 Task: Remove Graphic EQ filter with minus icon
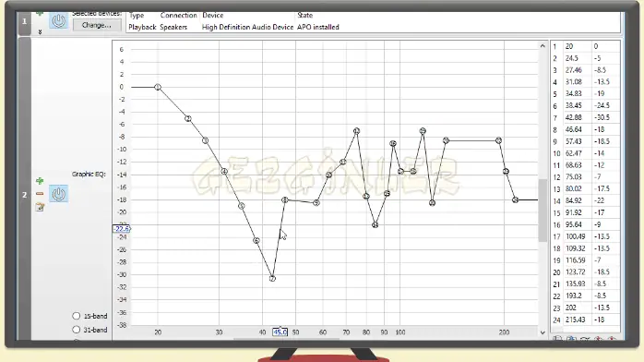(40, 194)
